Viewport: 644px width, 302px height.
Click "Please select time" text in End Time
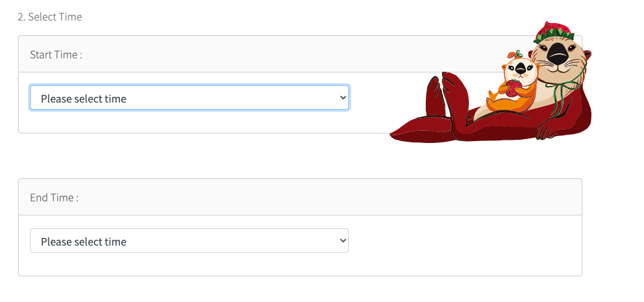coord(83,241)
